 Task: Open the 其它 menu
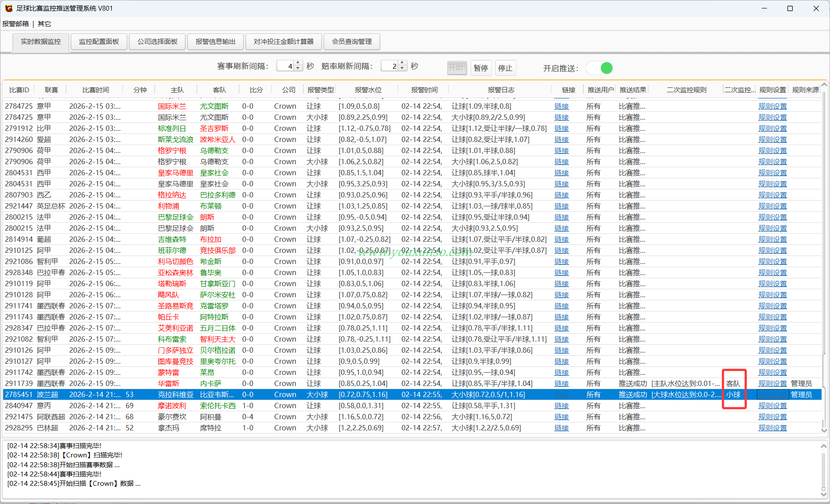tap(44, 24)
